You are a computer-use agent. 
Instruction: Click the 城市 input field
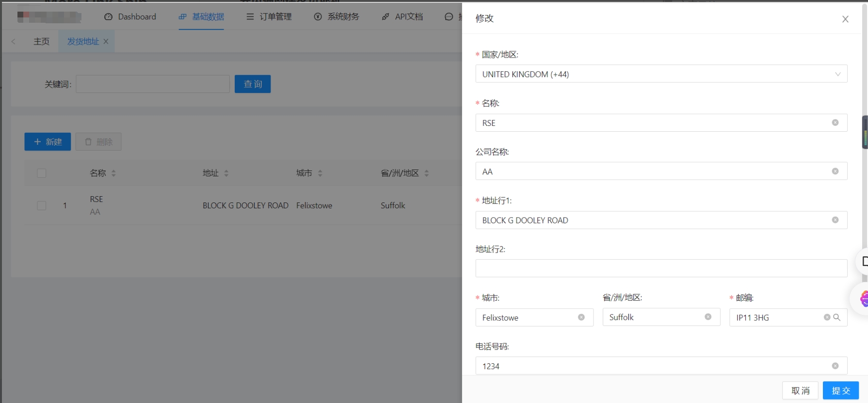coord(534,317)
